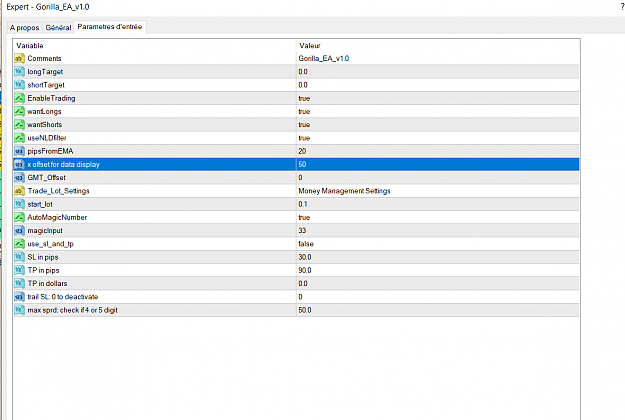Select the Comments variable name

(44, 59)
